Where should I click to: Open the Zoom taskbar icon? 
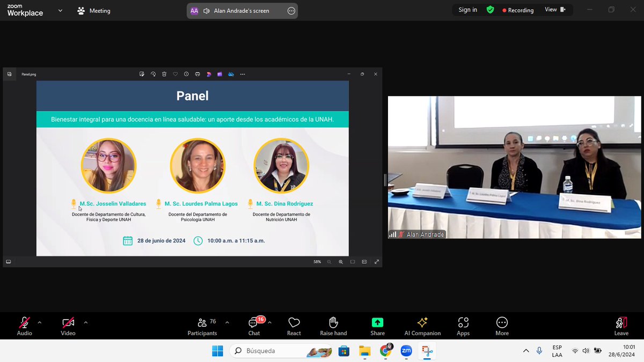tap(406, 351)
